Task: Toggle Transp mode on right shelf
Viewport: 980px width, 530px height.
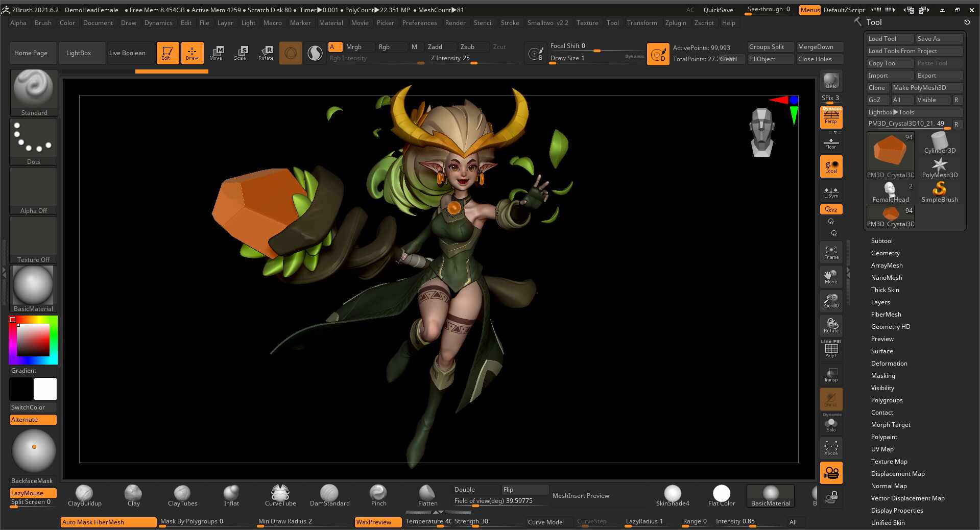Action: pyautogui.click(x=830, y=374)
